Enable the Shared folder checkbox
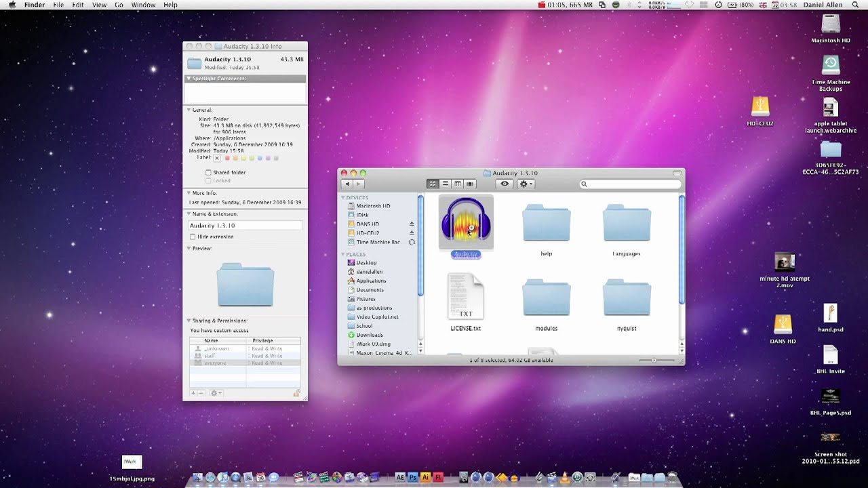Viewport: 868px width, 488px height. click(208, 172)
